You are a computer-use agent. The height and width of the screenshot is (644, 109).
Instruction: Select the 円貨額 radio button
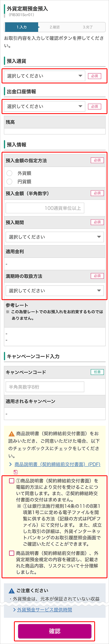pos(9,182)
